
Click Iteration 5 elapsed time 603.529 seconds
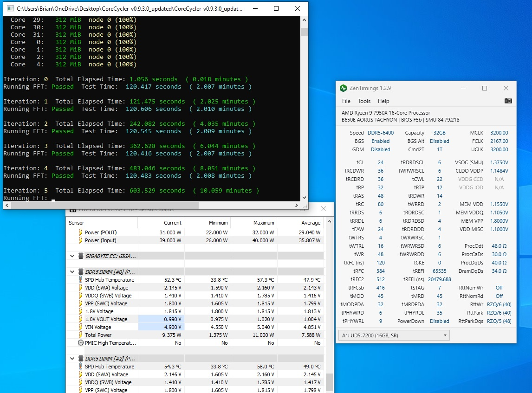tap(157, 191)
